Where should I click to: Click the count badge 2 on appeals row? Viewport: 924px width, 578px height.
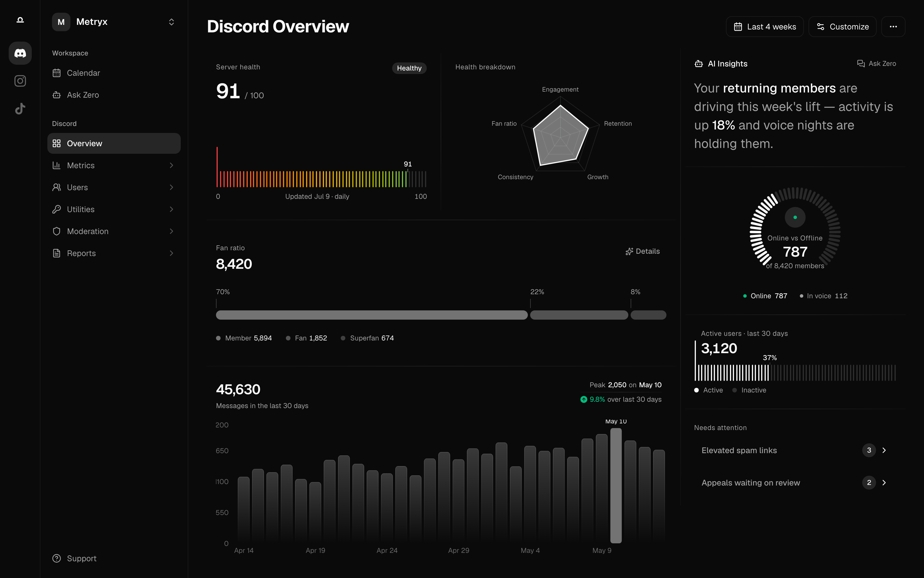(x=869, y=483)
